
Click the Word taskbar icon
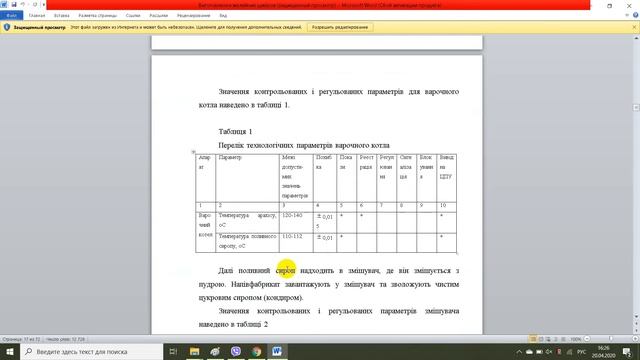(x=277, y=351)
